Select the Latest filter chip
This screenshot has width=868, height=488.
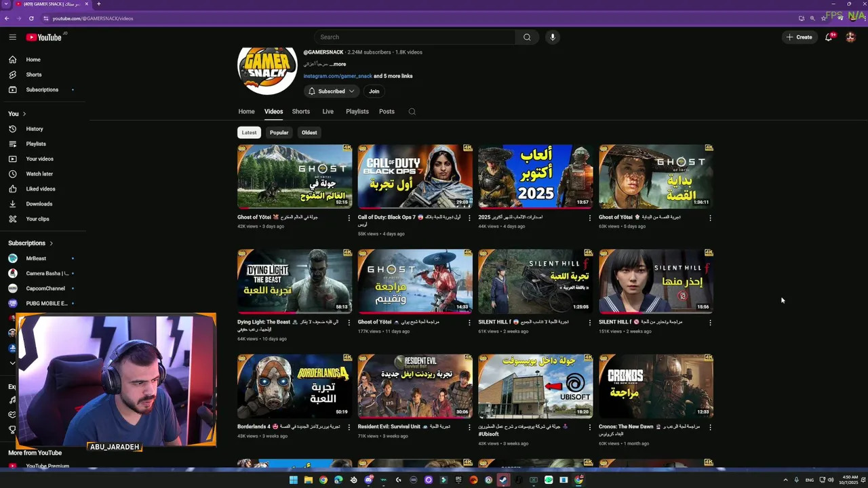coord(249,133)
